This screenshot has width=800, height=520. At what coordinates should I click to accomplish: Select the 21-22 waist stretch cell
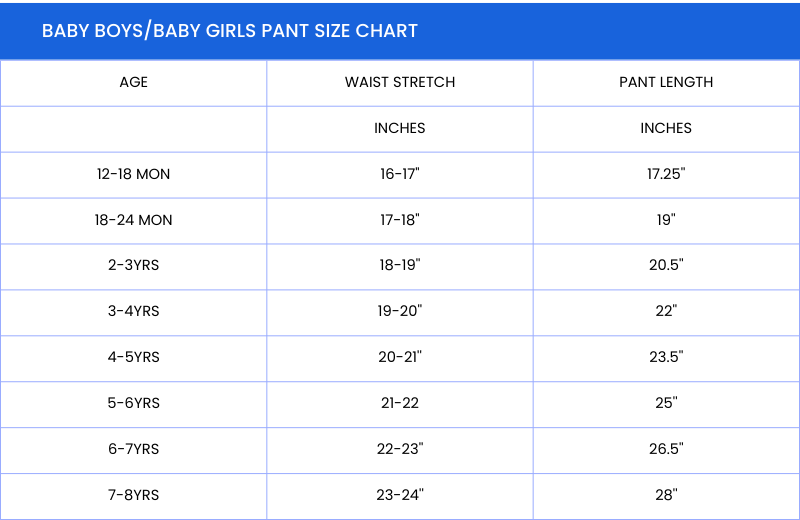pos(400,404)
